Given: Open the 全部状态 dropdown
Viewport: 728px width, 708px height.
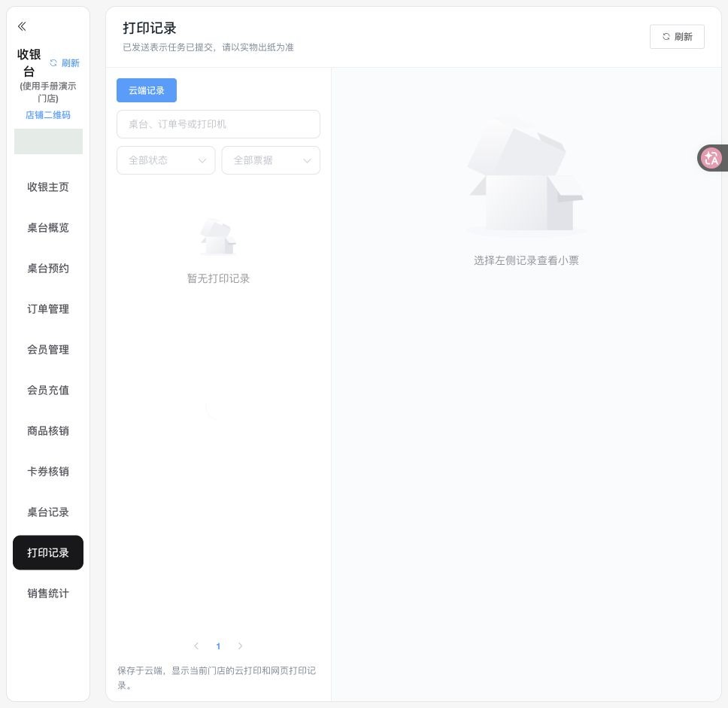Looking at the screenshot, I should coord(165,160).
